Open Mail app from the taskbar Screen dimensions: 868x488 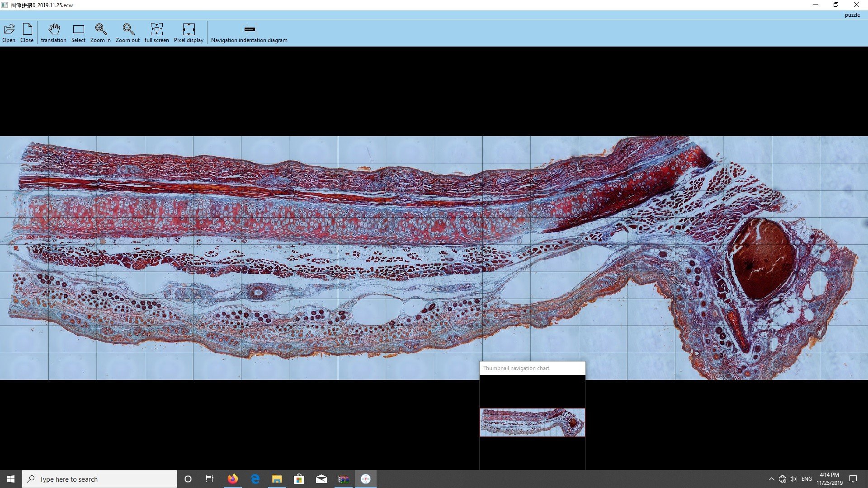click(x=321, y=479)
